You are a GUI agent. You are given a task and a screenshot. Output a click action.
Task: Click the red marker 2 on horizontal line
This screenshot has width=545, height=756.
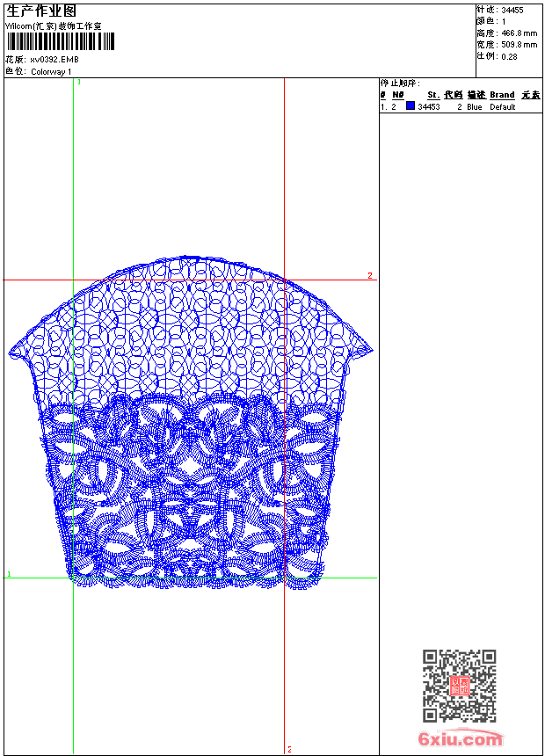369,276
